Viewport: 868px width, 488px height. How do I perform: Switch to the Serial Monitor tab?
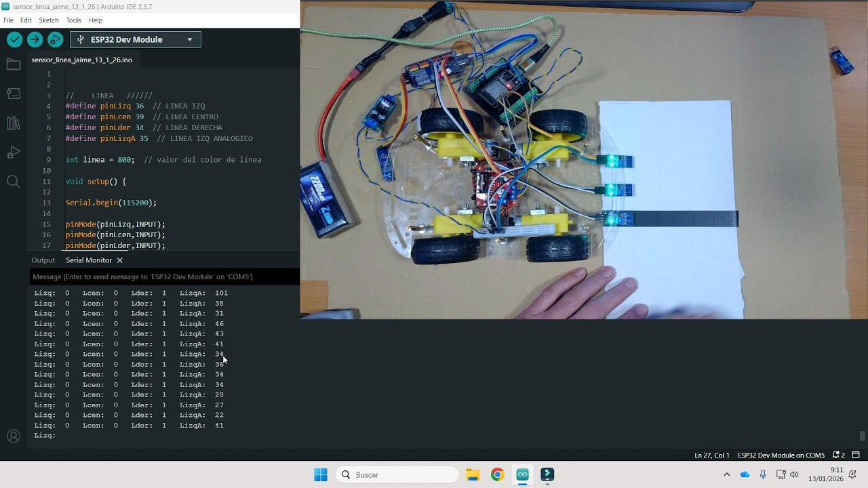pos(89,260)
